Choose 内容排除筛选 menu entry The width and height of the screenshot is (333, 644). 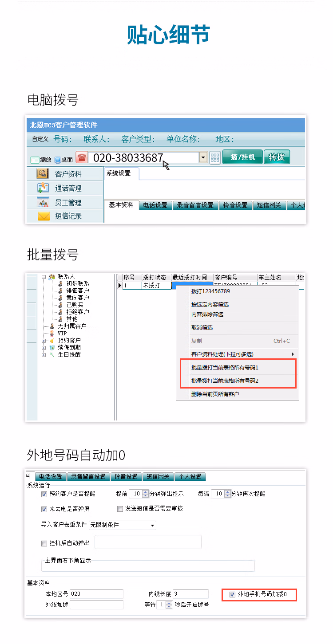point(207,314)
